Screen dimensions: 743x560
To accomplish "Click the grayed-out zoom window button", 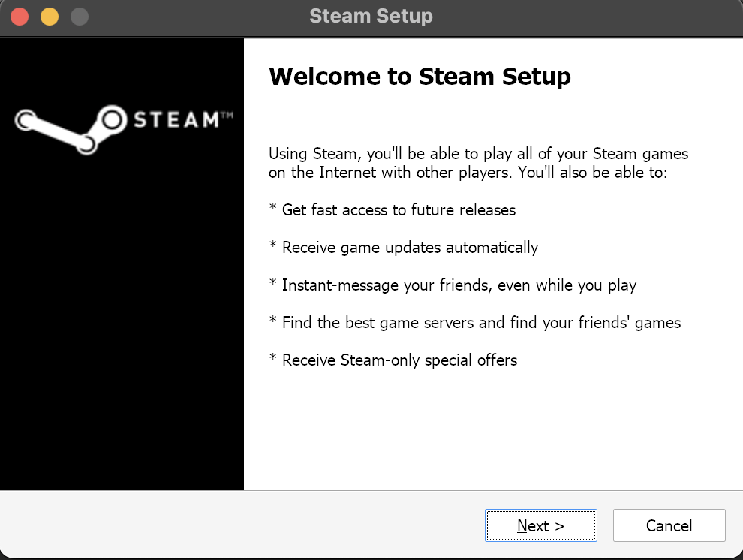I will tap(78, 16).
